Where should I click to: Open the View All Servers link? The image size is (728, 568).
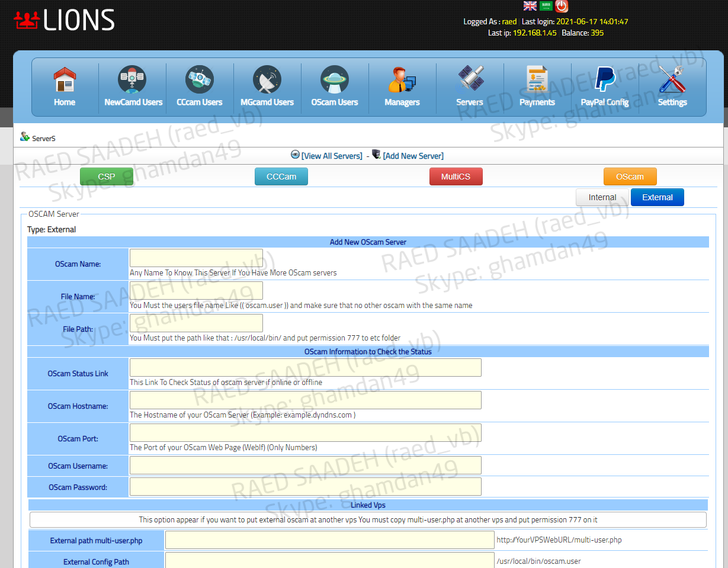[x=332, y=156]
